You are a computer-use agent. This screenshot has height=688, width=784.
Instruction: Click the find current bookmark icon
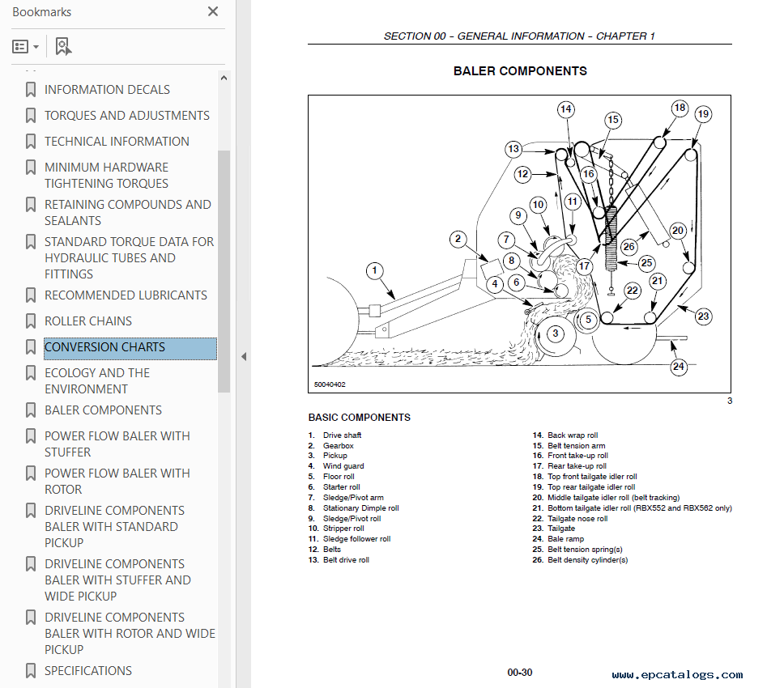[63, 47]
